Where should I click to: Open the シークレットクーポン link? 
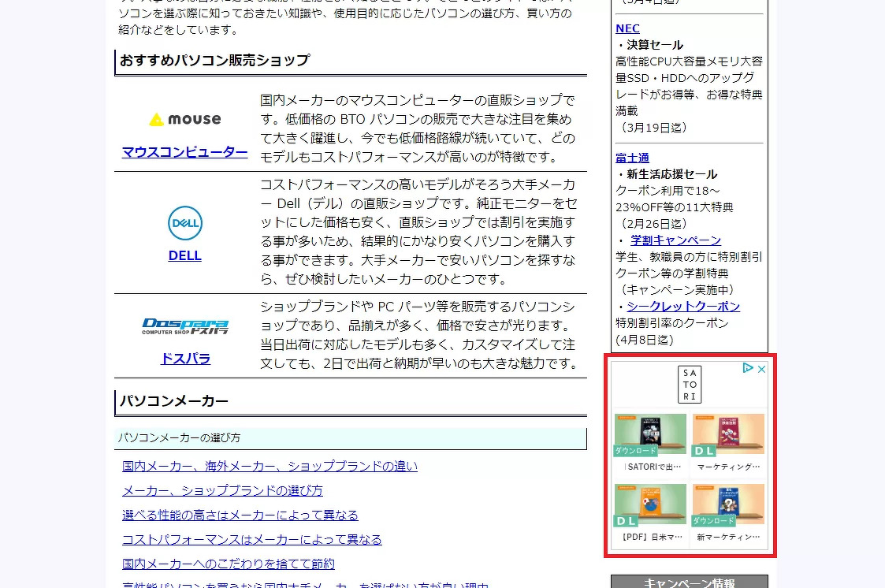click(682, 306)
